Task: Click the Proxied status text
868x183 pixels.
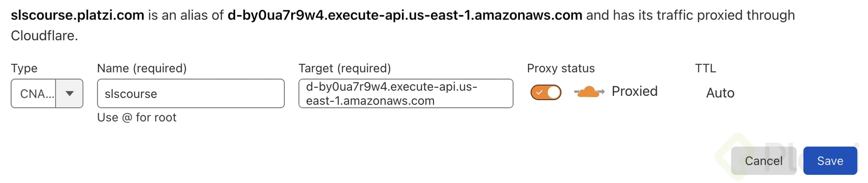Action: pos(635,91)
